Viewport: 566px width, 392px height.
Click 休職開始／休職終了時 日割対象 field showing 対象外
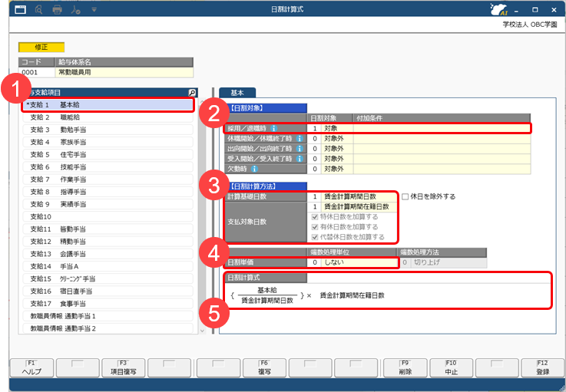coord(330,139)
